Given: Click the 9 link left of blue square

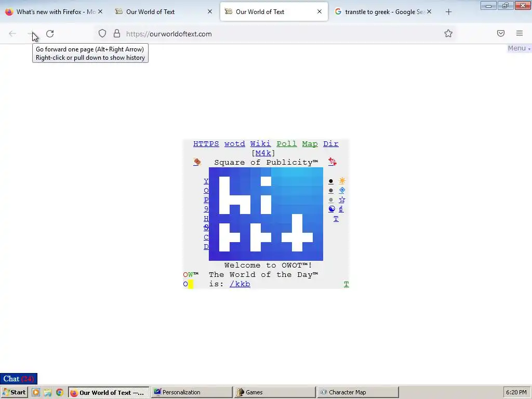Looking at the screenshot, I should [206, 209].
